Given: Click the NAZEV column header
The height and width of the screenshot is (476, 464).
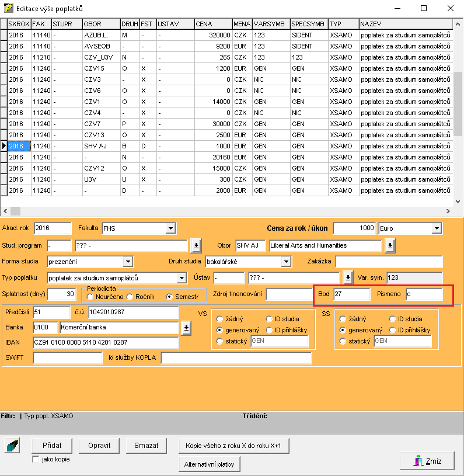Looking at the screenshot, I should pos(406,24).
